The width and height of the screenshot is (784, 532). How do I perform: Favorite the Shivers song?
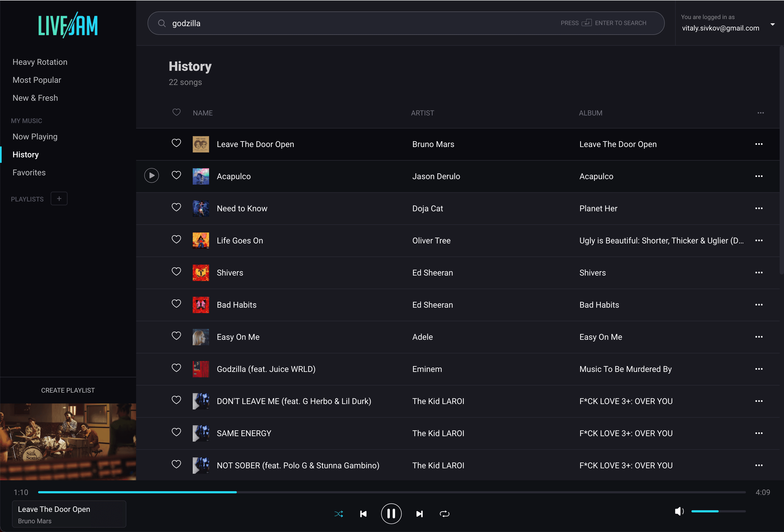(176, 271)
